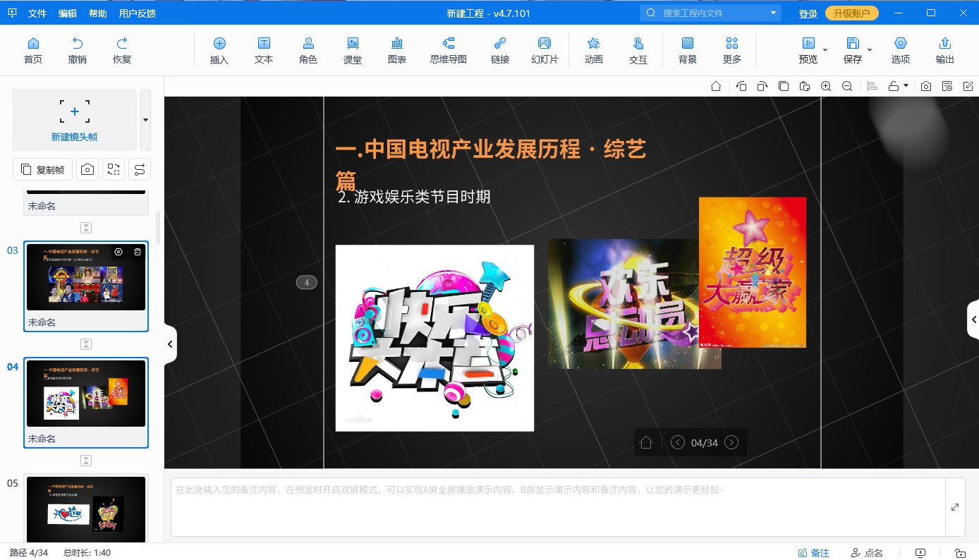The image size is (979, 560).
Task: Open the 插入 insert tool
Action: pos(219,51)
